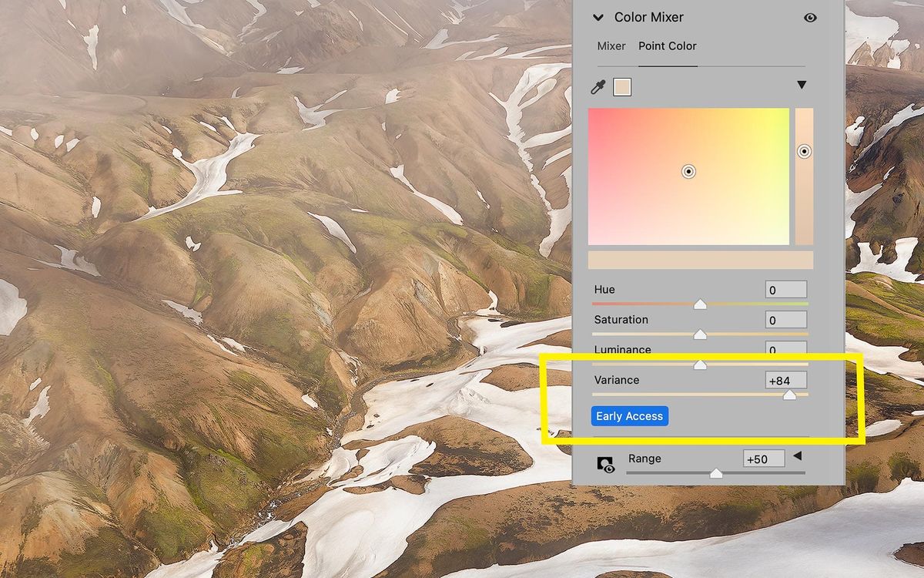Select the sampled beige color swatch
Screen dimensions: 924x578
[x=622, y=86]
